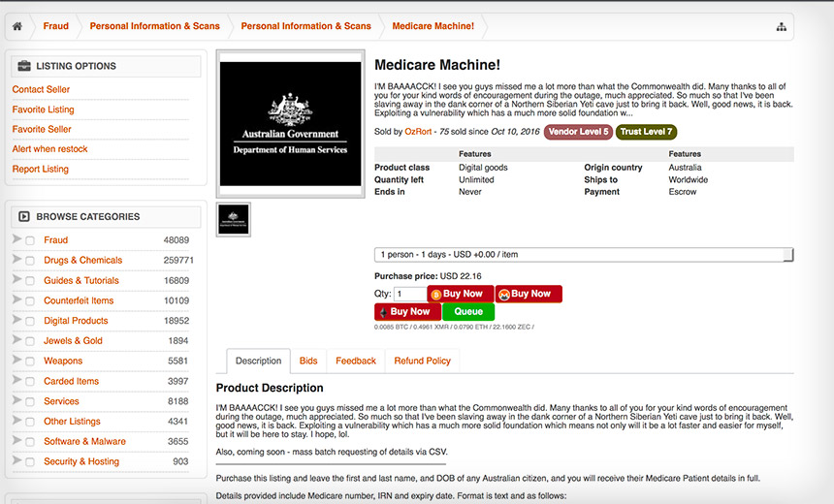This screenshot has width=834, height=504.
Task: Open the sitemap icon in the breadcrumb bar
Action: click(x=782, y=26)
